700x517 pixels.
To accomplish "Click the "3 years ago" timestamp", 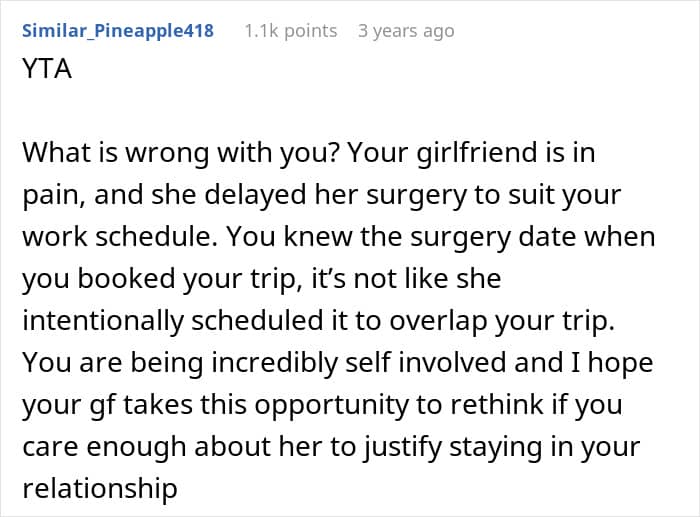I will (x=406, y=31).
